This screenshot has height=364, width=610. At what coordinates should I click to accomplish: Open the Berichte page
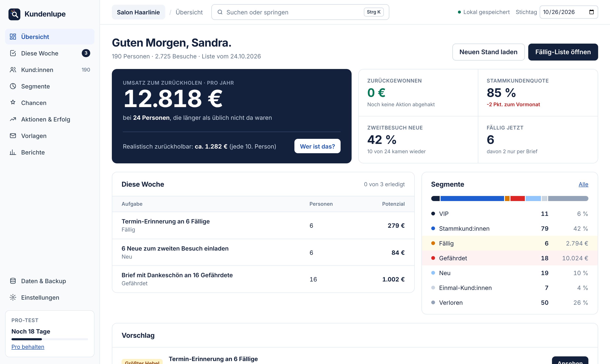[x=50, y=152]
